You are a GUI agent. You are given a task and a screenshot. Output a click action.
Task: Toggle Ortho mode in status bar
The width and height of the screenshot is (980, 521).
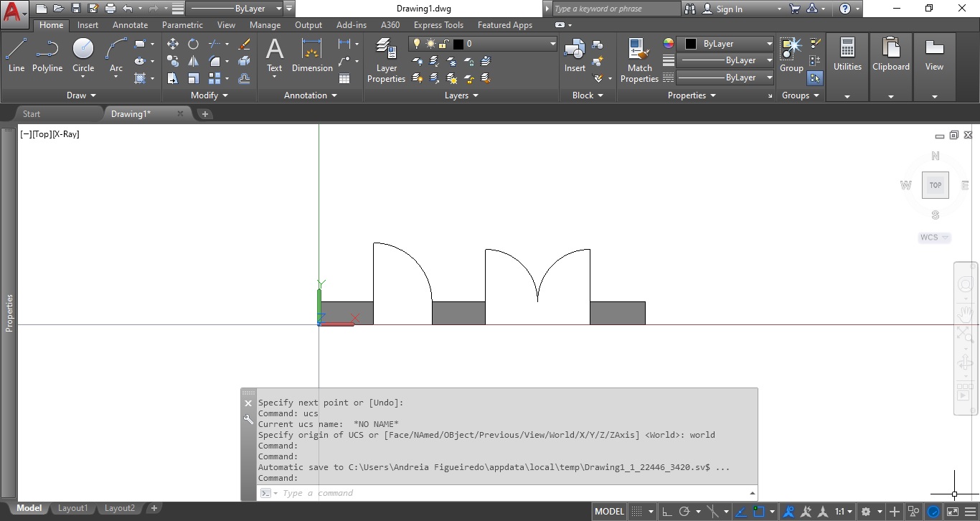tap(667, 512)
